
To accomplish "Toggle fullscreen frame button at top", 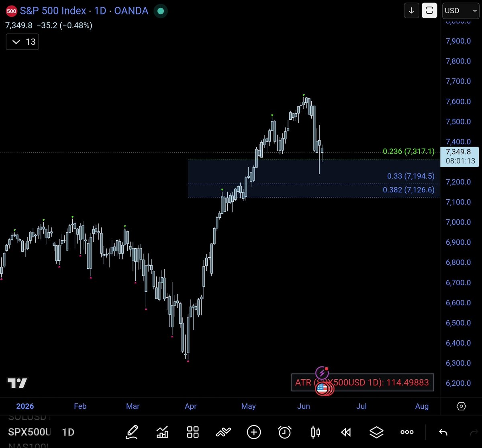I will [429, 11].
